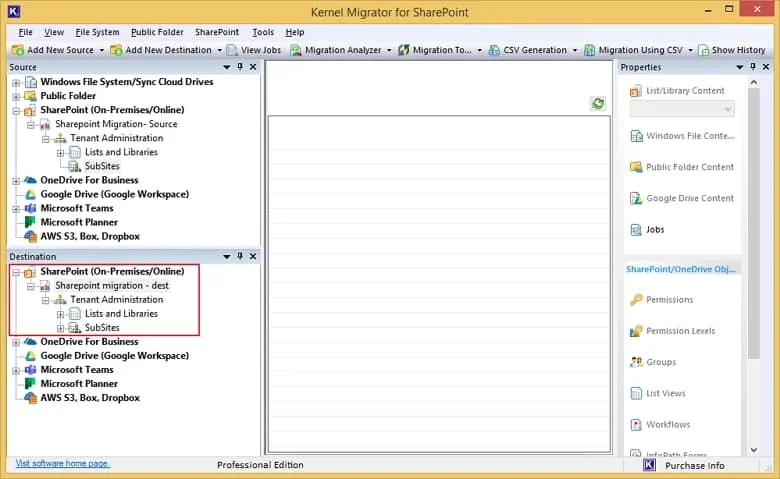Close the Destination panel
Viewport: 780px width, 479px height.
click(253, 256)
